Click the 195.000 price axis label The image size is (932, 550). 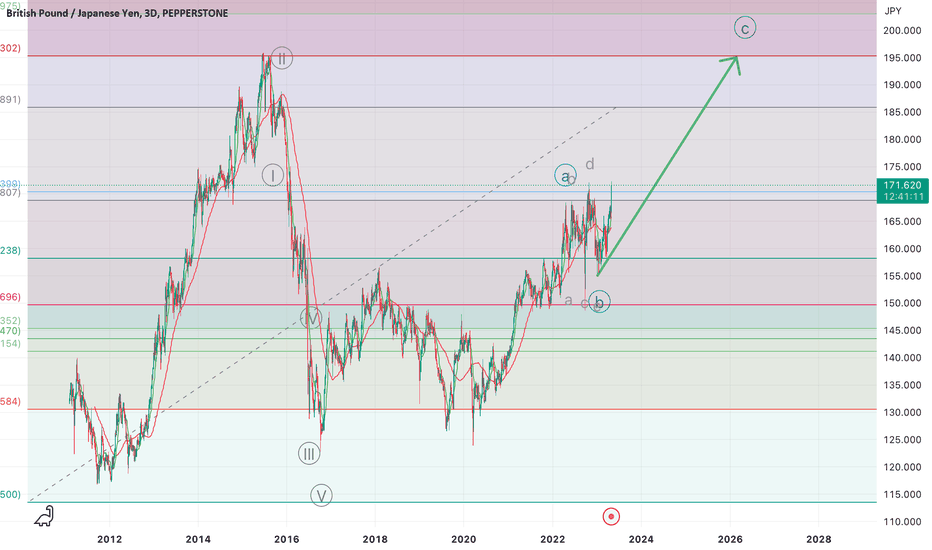(x=902, y=58)
